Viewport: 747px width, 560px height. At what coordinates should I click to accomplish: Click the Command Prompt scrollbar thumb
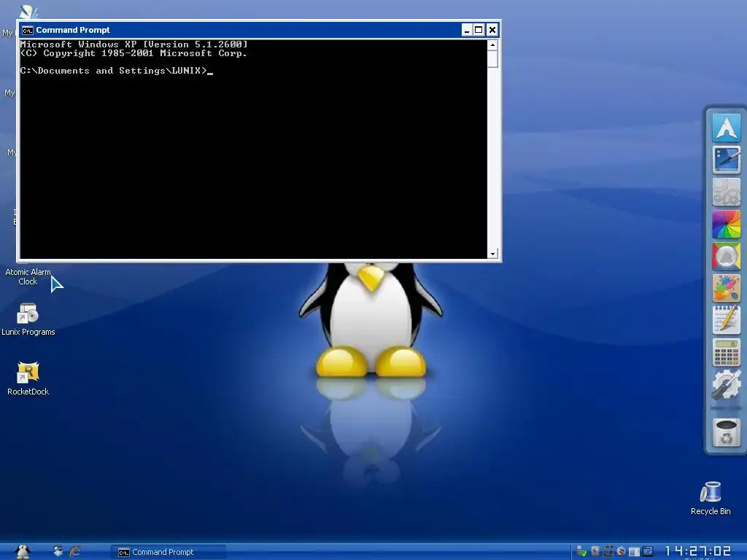tap(492, 59)
